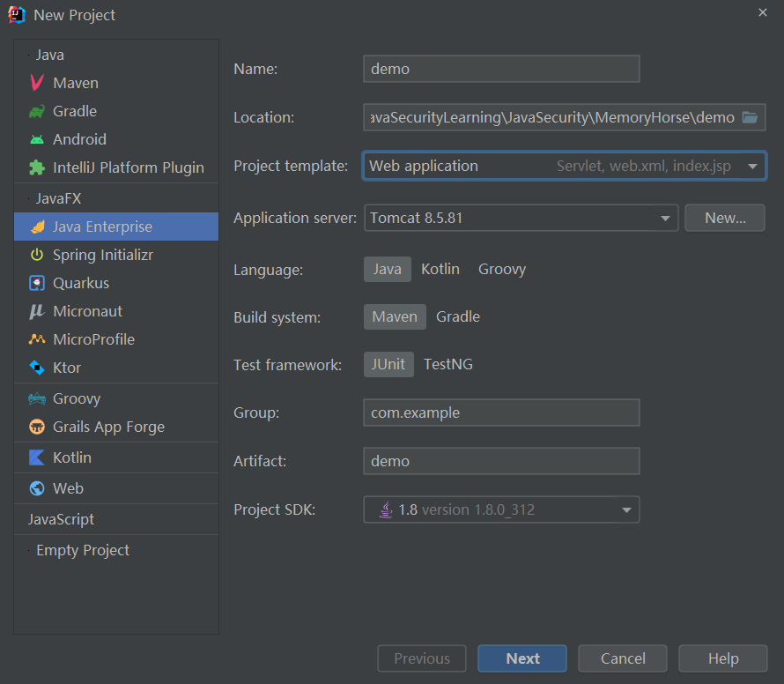
Task: Pick the Android robot icon entry
Action: click(x=37, y=139)
